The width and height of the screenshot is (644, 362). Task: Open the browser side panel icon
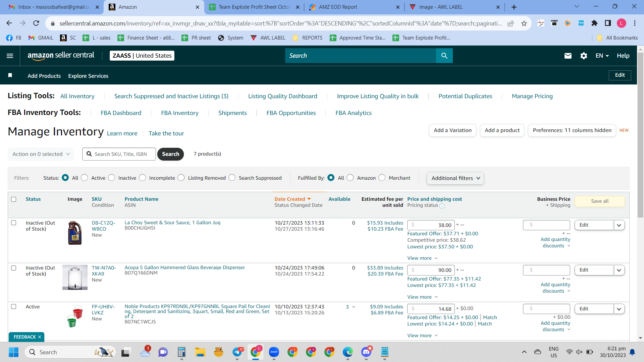[x=608, y=23]
